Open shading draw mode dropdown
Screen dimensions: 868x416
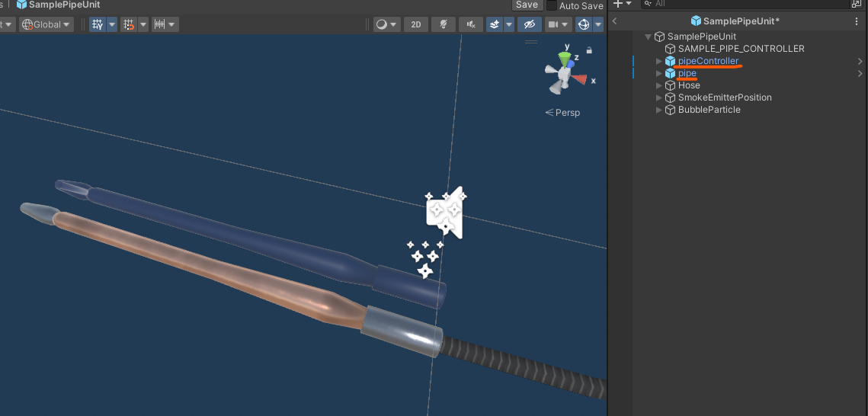pos(386,24)
